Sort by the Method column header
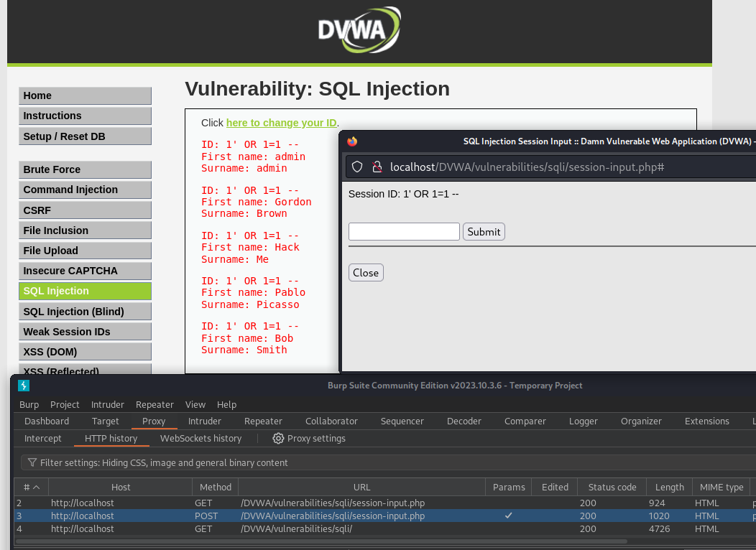 pyautogui.click(x=216, y=488)
